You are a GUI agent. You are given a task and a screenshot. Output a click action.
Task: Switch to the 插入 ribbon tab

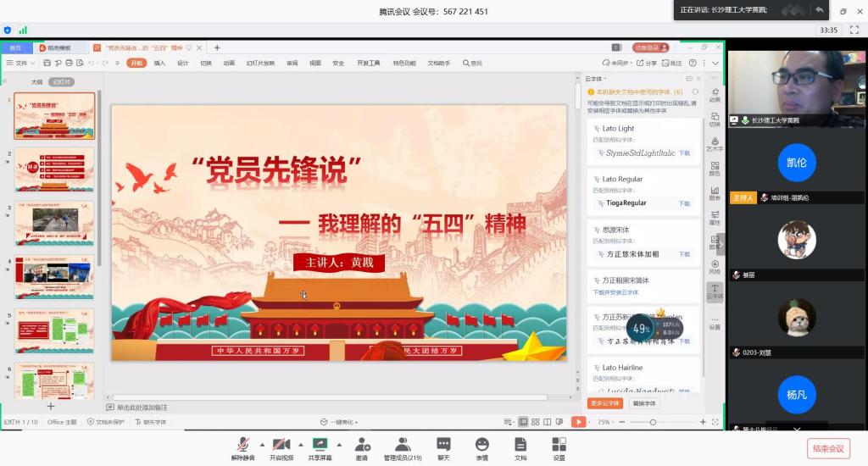[x=159, y=63]
